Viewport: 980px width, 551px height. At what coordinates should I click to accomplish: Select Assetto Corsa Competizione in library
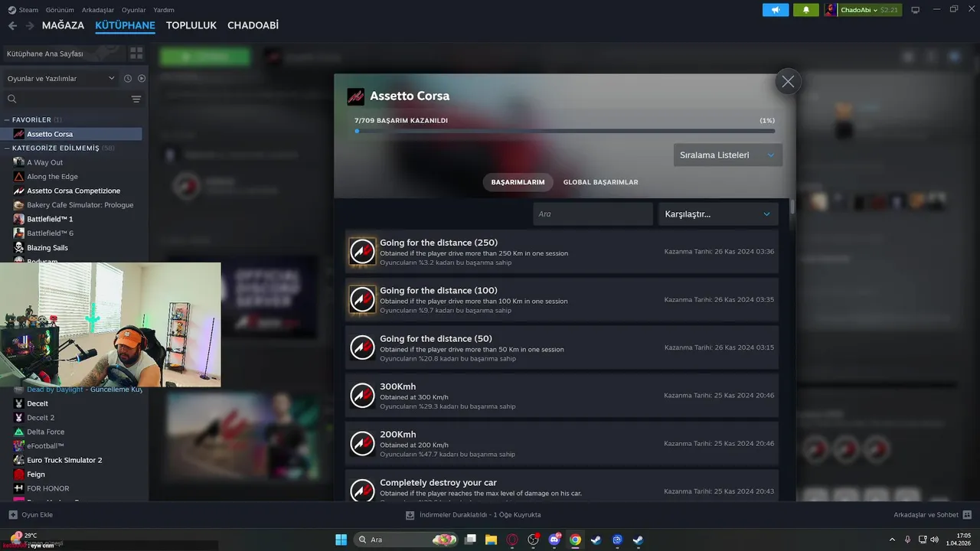pyautogui.click(x=73, y=191)
